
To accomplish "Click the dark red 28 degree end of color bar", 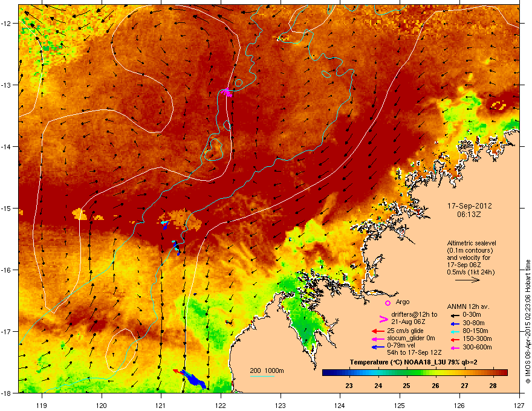I will click(x=501, y=373).
